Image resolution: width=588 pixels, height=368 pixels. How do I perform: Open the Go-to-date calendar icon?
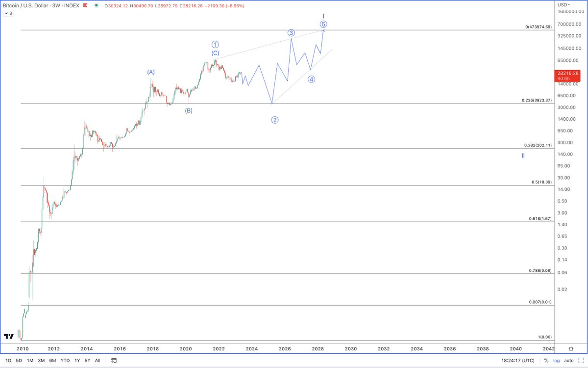[114, 360]
